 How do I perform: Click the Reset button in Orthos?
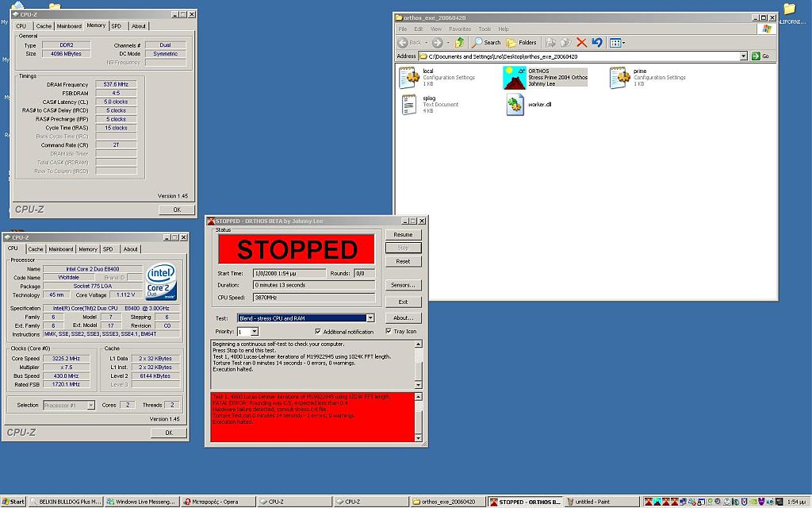(x=403, y=261)
